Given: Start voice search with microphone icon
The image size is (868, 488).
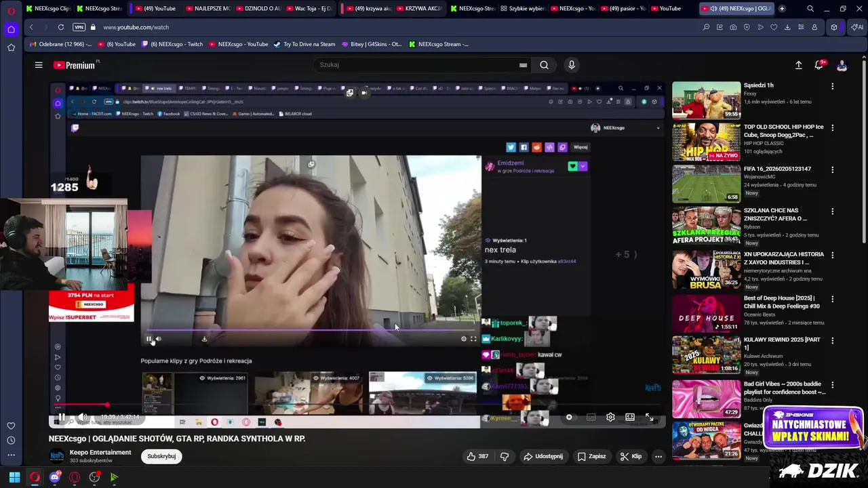Looking at the screenshot, I should click(572, 65).
